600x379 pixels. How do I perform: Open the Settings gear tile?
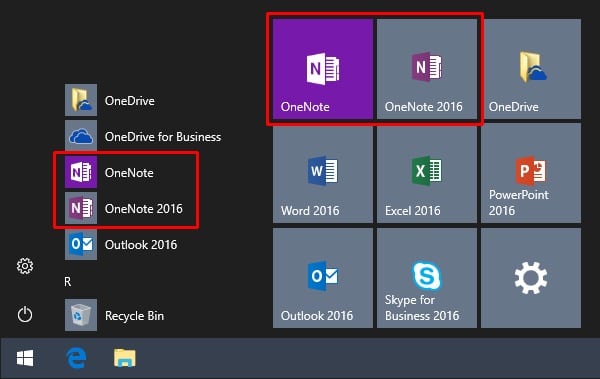tap(531, 278)
